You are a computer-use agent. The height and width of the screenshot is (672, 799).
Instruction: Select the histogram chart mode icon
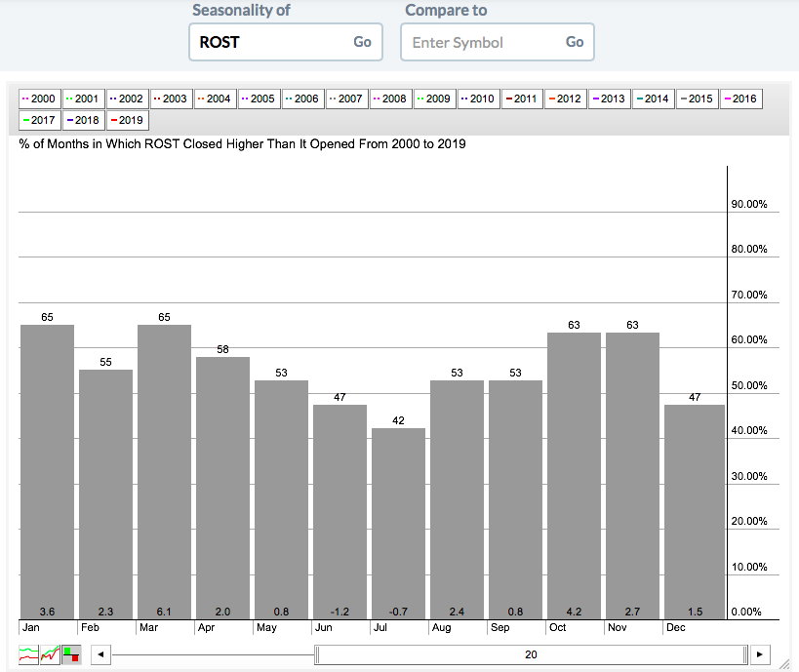(71, 653)
